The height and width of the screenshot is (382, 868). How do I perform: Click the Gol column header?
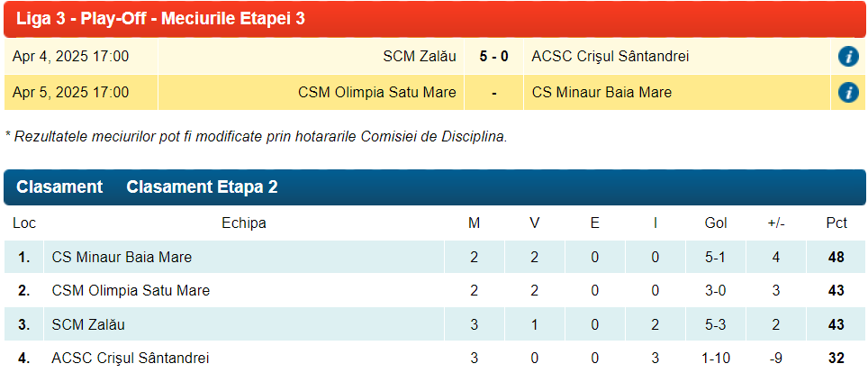pyautogui.click(x=716, y=223)
